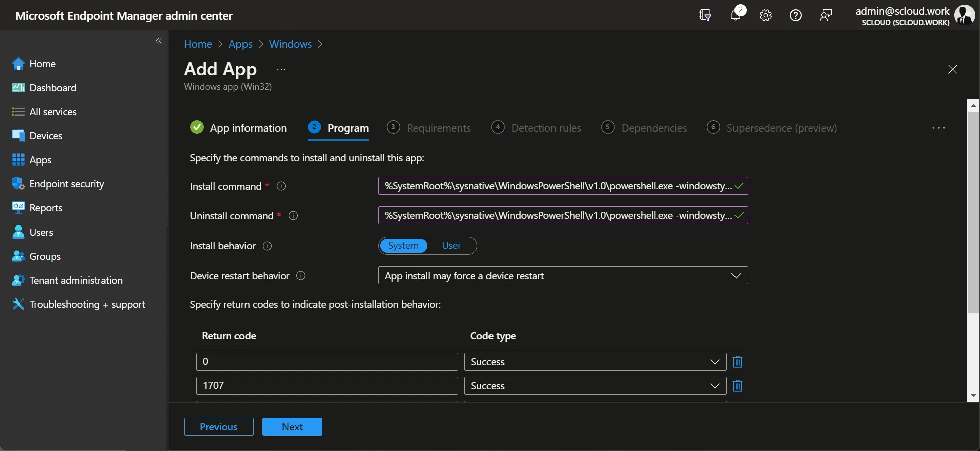
Task: Click the vertical scrollbar down arrow
Action: point(973,396)
